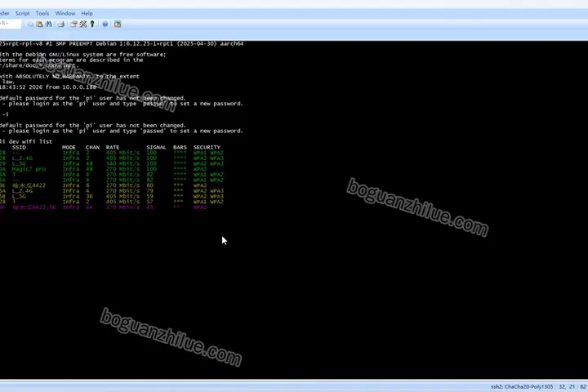The width and height of the screenshot is (588, 392).
Task: Click the '540 Mbit/s' rate value
Action: 122,163
